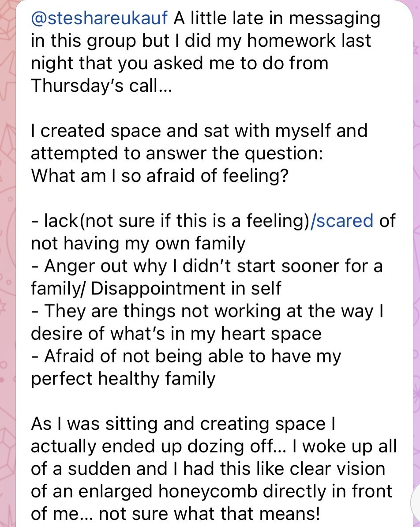Tap the "desire of what's in my heart space" line

tap(176, 334)
